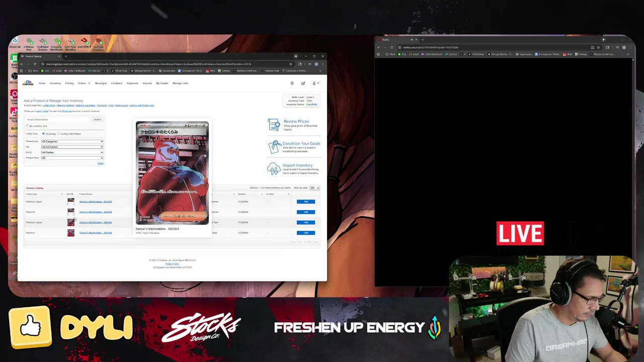
Task: Click the product search text field
Action: coord(57,120)
